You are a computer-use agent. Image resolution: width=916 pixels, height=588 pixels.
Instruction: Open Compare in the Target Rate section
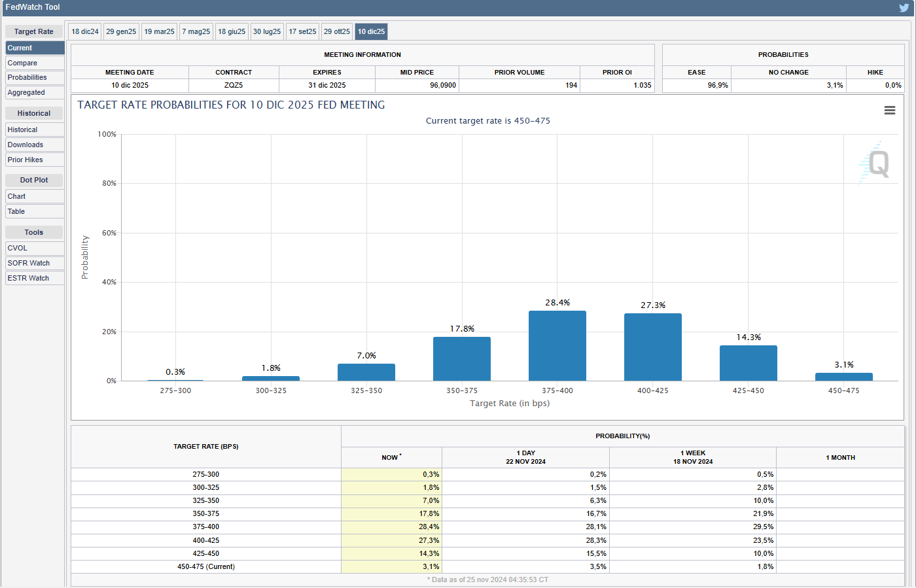35,63
